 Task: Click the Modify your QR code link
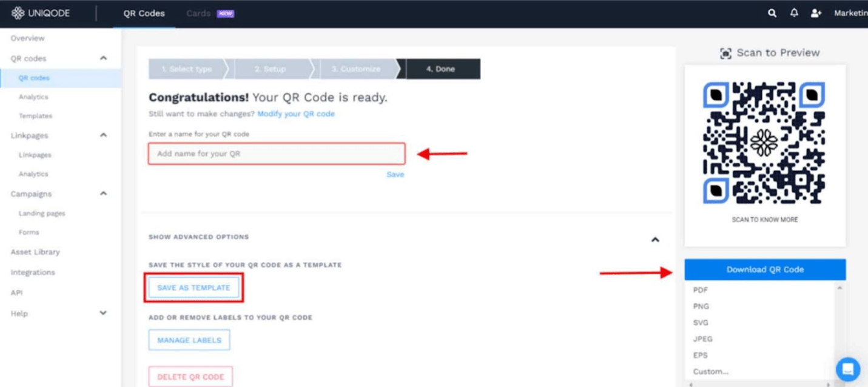[296, 114]
